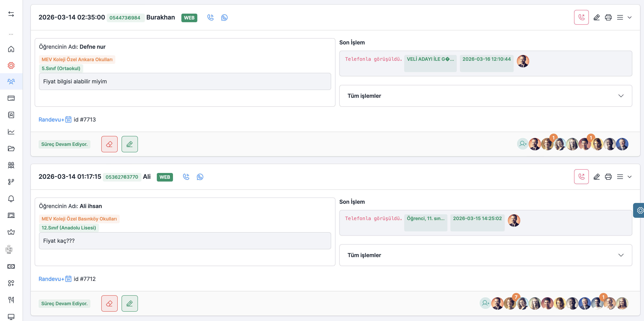Open the home icon in sidebar
The width and height of the screenshot is (644, 321).
[x=11, y=49]
